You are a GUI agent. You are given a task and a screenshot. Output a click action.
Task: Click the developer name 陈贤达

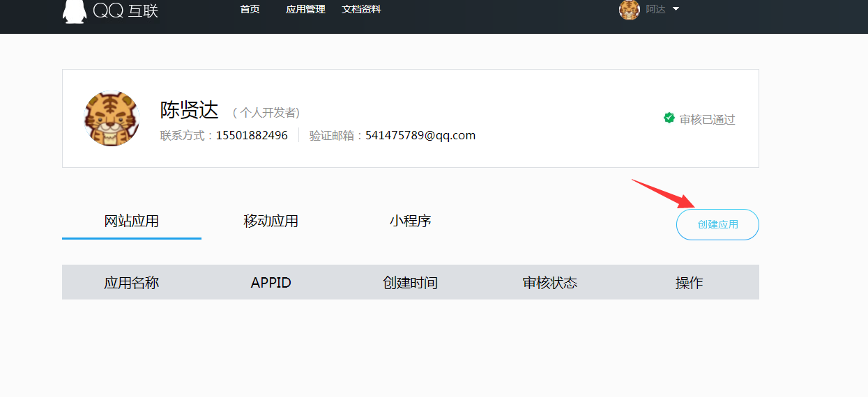pos(190,110)
